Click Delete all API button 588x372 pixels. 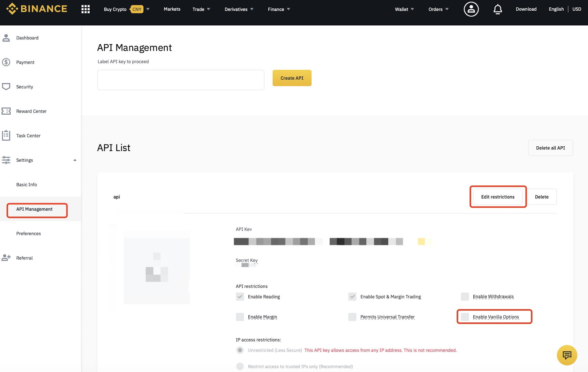pyautogui.click(x=550, y=148)
